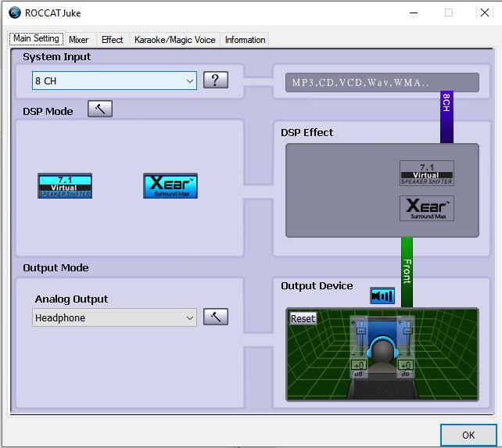Viewport: 502px width, 448px height.
Task: Open Analog Output settings hammer icon
Action: [x=216, y=317]
